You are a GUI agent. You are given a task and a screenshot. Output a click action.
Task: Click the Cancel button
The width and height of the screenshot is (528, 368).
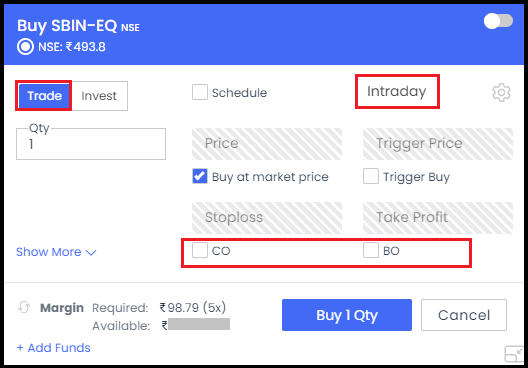(x=464, y=315)
